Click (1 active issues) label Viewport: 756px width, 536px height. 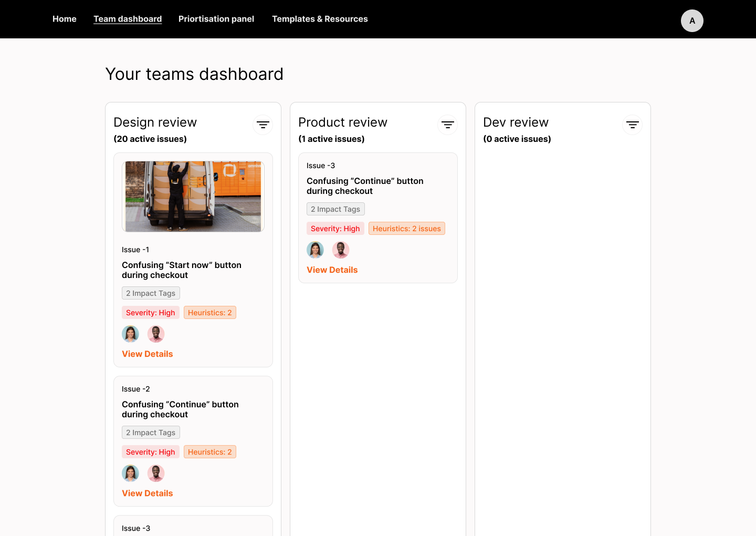332,139
